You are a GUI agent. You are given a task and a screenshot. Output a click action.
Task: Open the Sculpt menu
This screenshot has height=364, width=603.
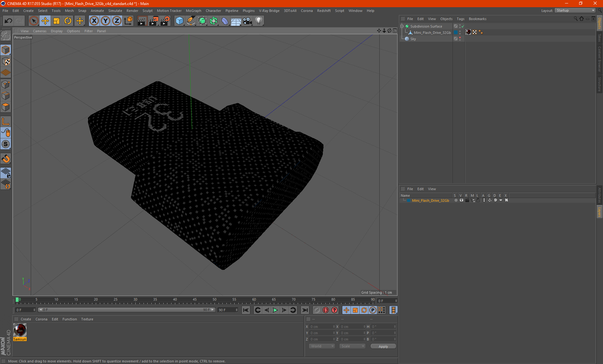pyautogui.click(x=147, y=11)
